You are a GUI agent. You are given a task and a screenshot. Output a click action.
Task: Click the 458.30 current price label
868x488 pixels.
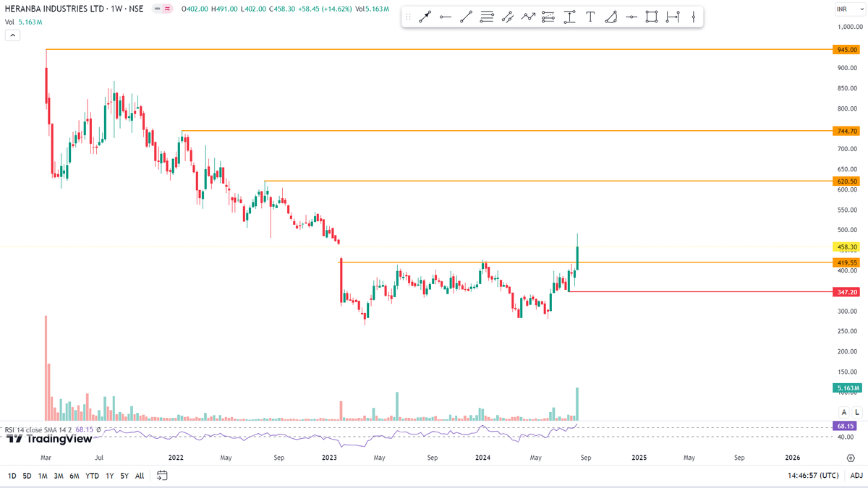tap(846, 247)
